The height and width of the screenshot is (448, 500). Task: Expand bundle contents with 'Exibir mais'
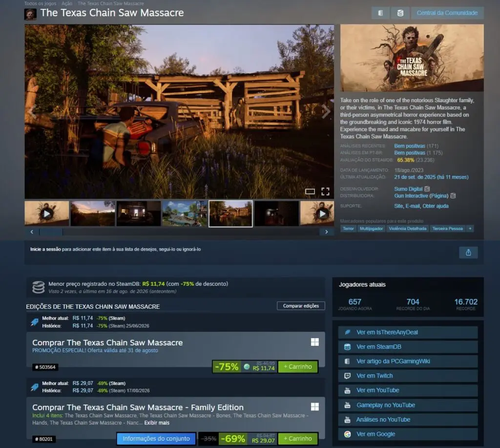tap(157, 423)
